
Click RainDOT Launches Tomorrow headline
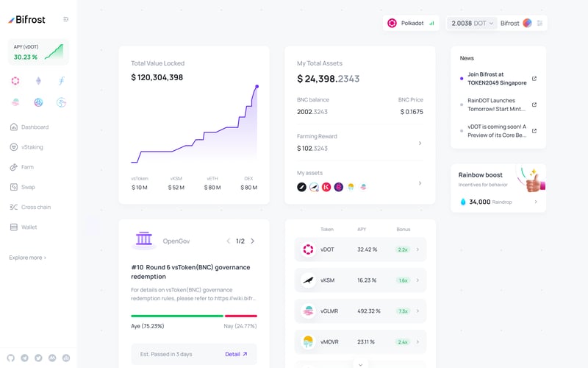(x=496, y=105)
